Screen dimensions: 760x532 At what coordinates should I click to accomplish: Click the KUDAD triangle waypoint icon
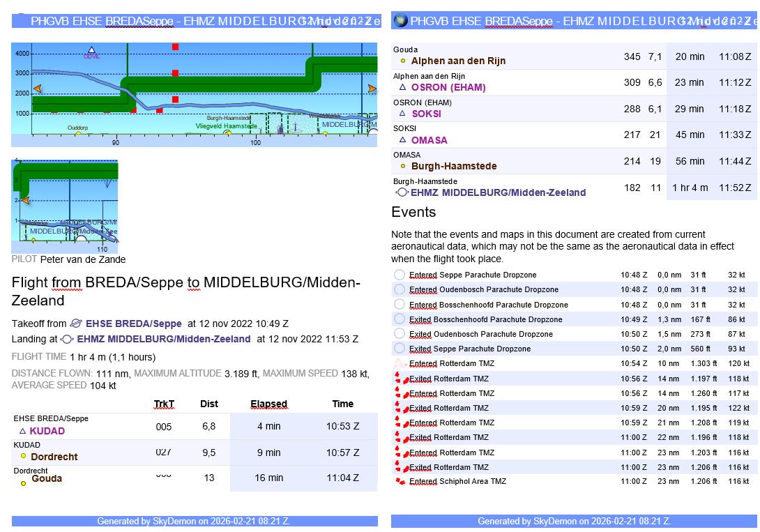coord(22,431)
